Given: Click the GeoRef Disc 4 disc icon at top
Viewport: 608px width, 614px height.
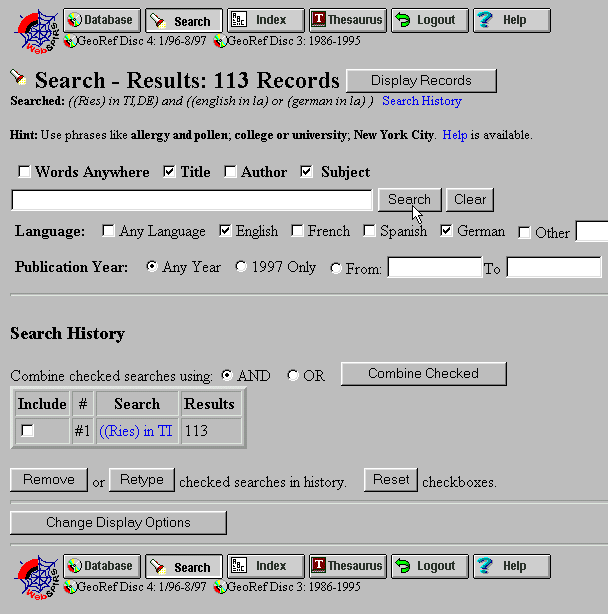Looking at the screenshot, I should pos(70,41).
